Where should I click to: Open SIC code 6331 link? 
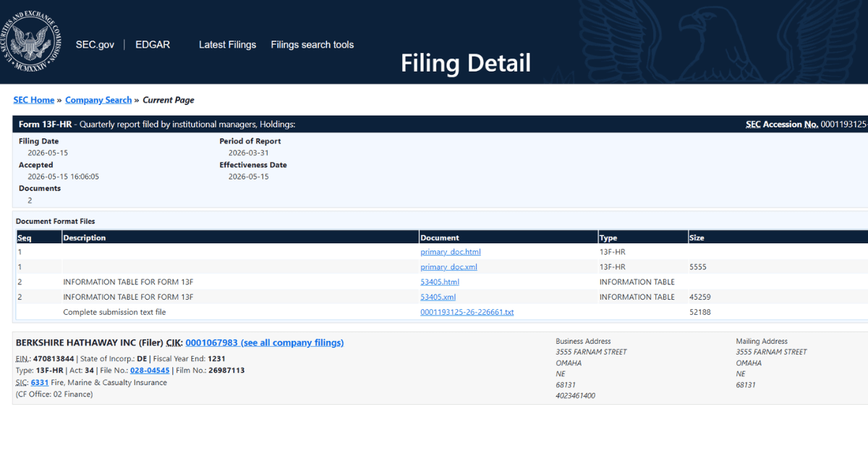coord(40,383)
